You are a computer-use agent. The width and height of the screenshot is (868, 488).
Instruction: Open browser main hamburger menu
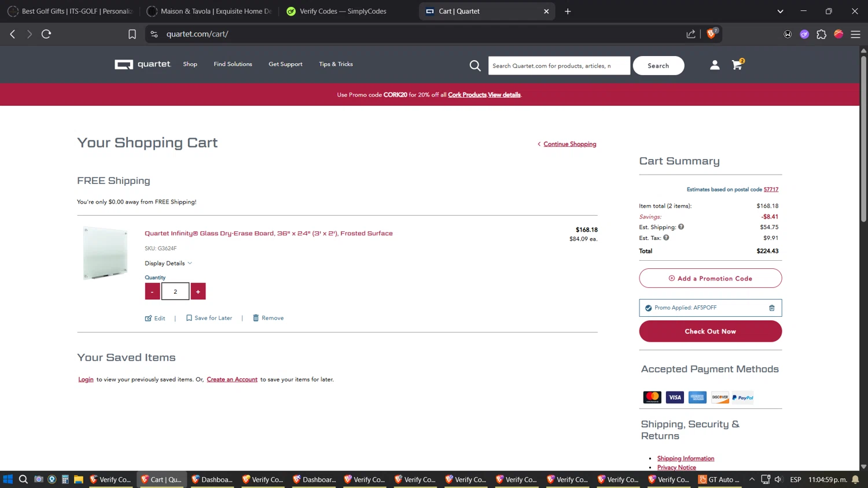855,34
